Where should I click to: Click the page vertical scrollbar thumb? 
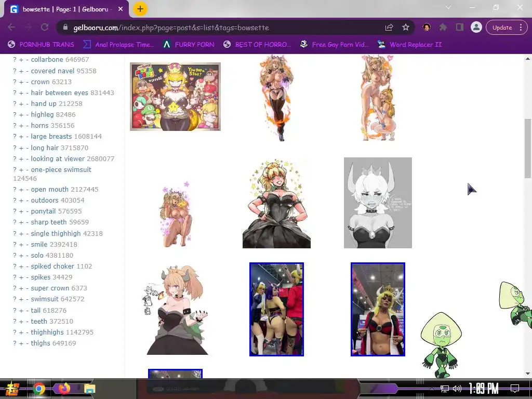point(528,148)
